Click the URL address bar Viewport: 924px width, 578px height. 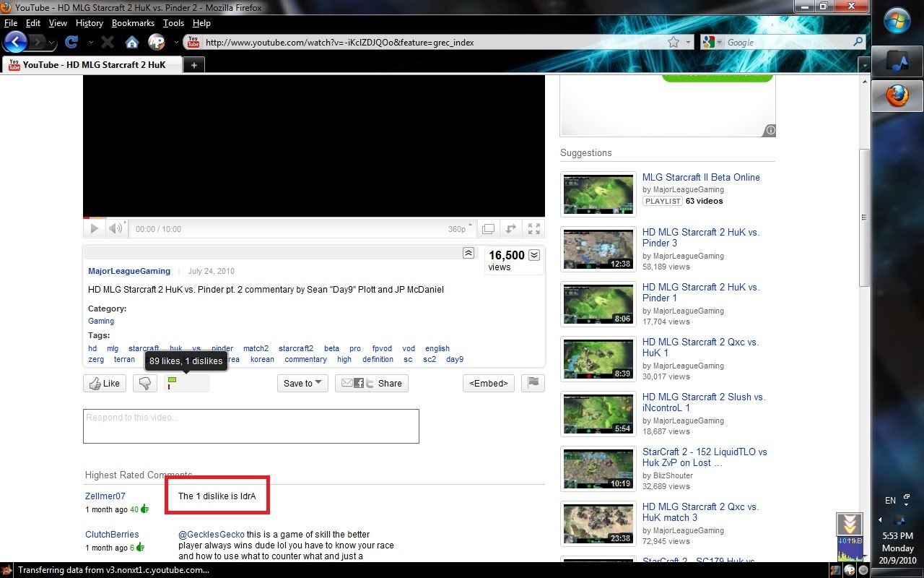click(433, 43)
